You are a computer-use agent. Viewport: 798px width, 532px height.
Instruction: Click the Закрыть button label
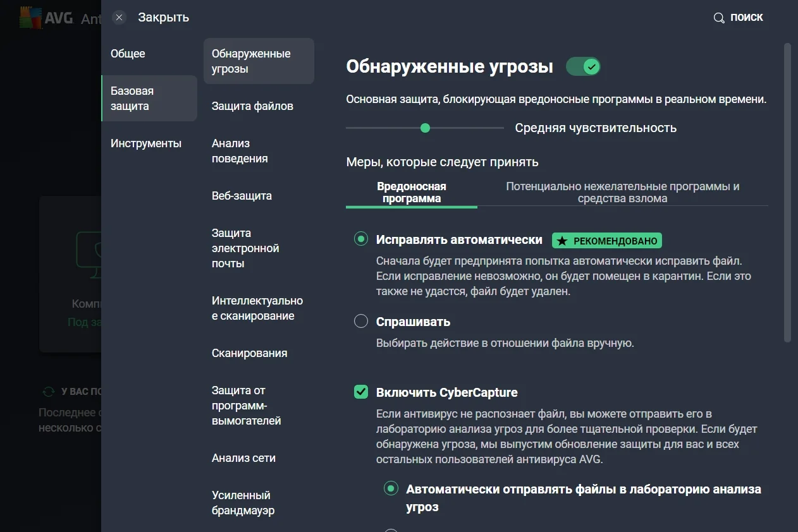click(x=164, y=18)
